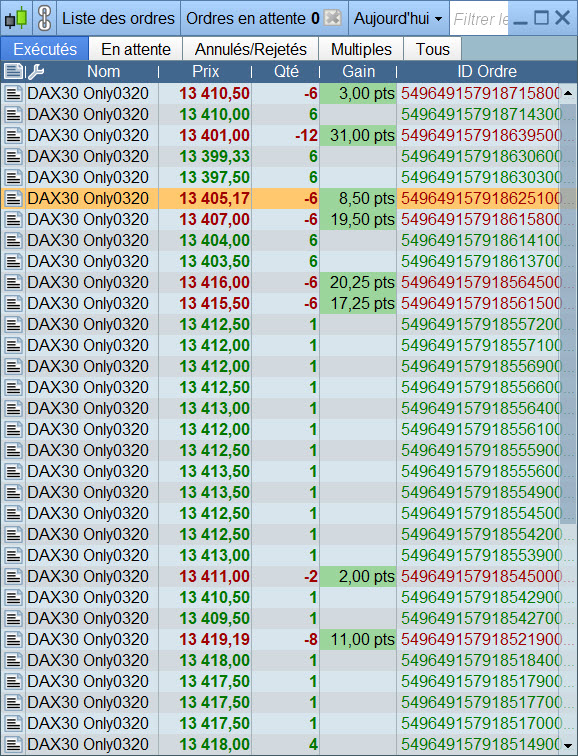Select the price cell 13 399,33

click(x=205, y=156)
